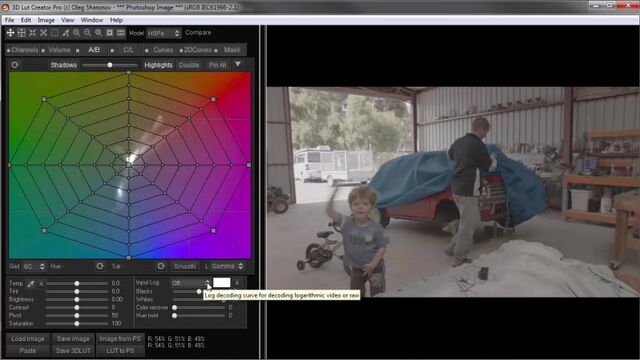The image size is (640, 360).
Task: Toggle Compare mode
Action: click(x=198, y=33)
